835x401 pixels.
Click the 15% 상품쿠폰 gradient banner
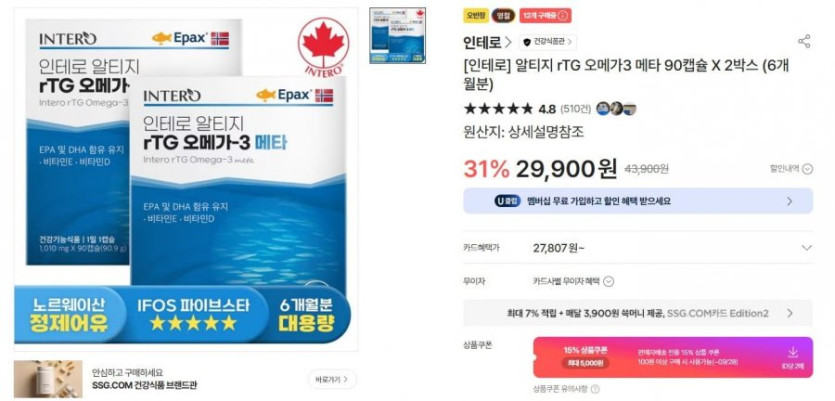[x=673, y=357]
